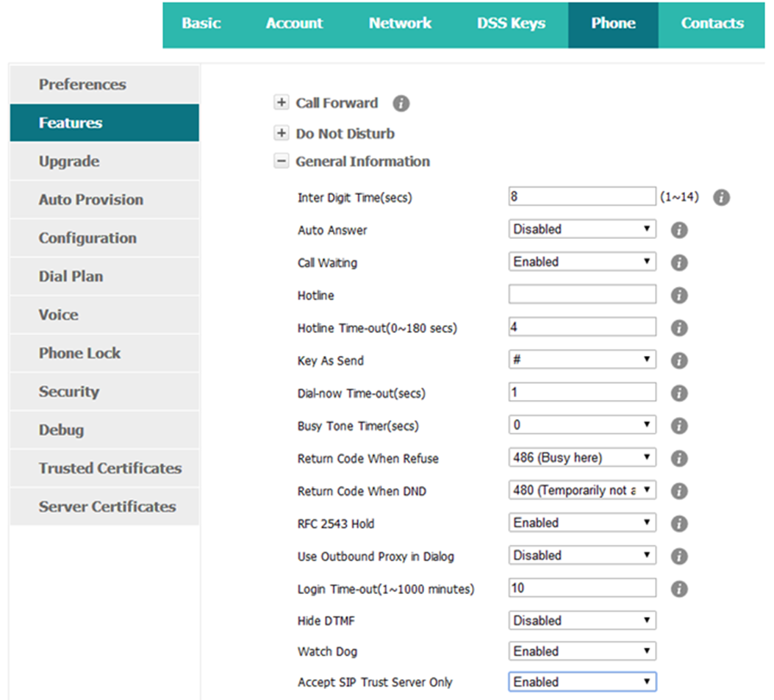Click the Do Not Disturb section title

(x=345, y=134)
